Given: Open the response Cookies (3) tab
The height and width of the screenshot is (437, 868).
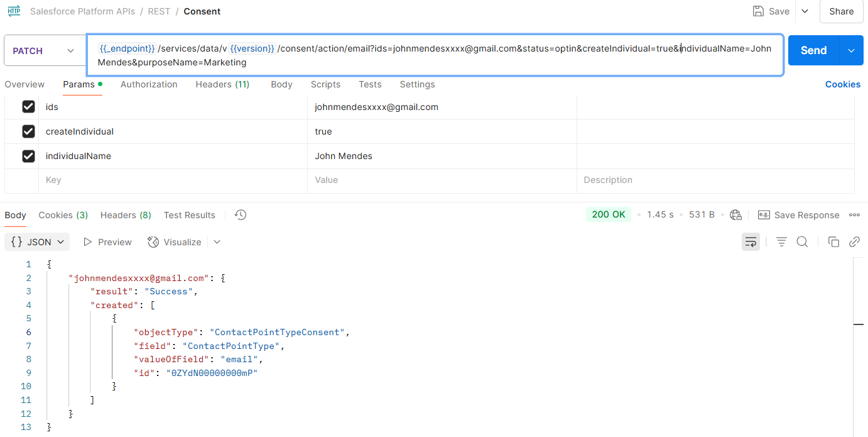Looking at the screenshot, I should point(63,215).
